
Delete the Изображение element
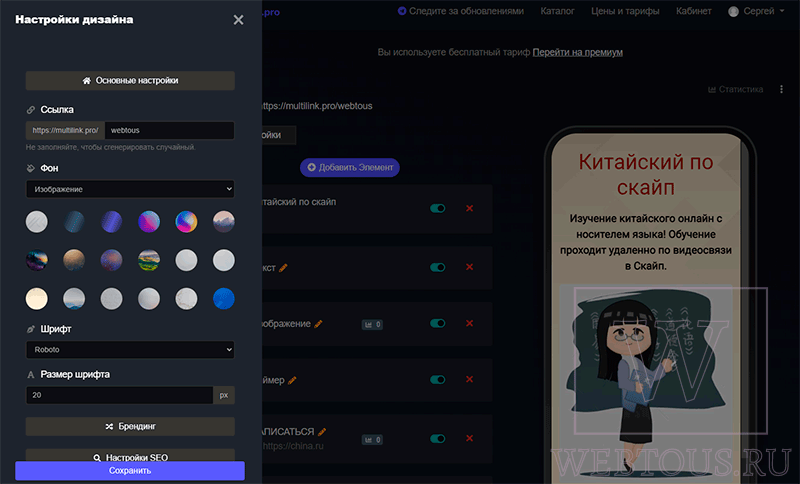coord(469,323)
